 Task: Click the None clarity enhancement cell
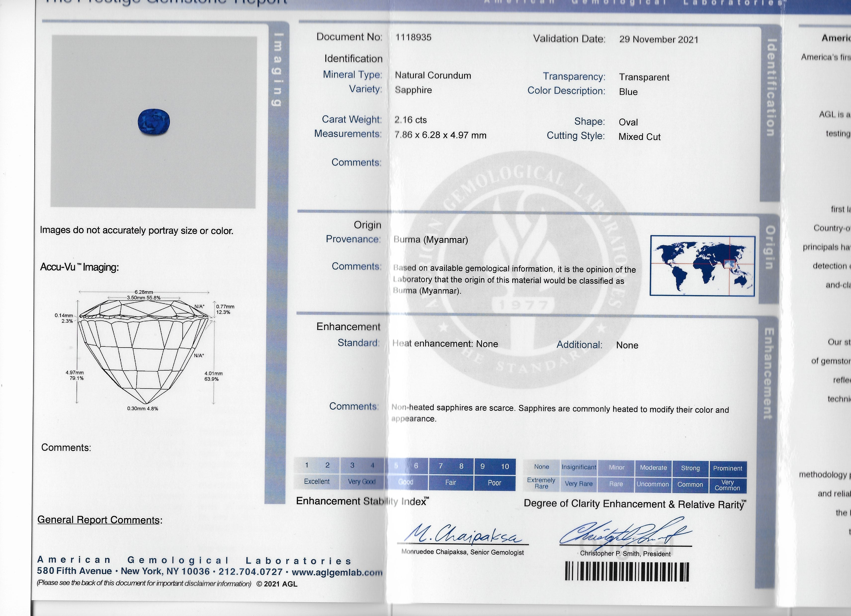click(541, 467)
